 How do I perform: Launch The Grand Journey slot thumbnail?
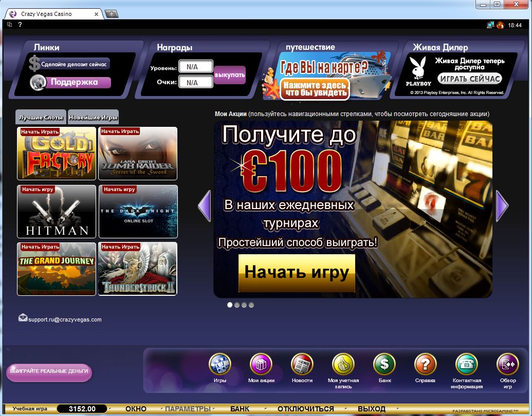(57, 269)
